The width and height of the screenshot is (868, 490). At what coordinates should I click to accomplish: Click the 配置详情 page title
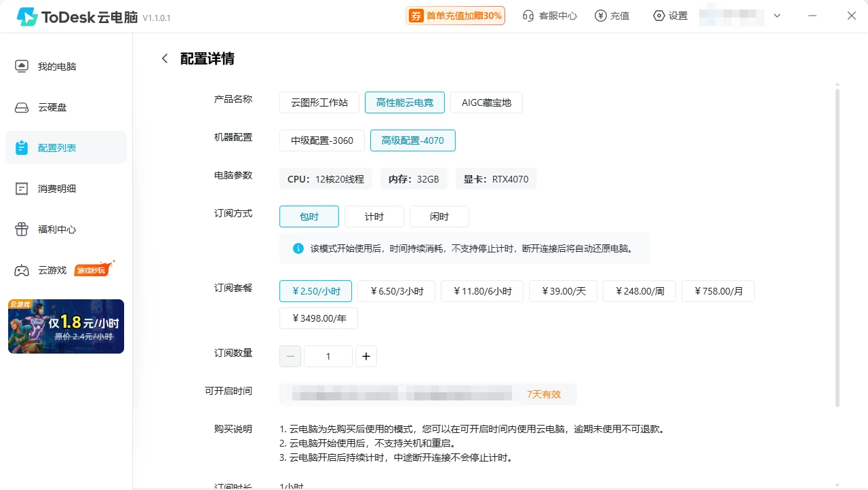[208, 58]
